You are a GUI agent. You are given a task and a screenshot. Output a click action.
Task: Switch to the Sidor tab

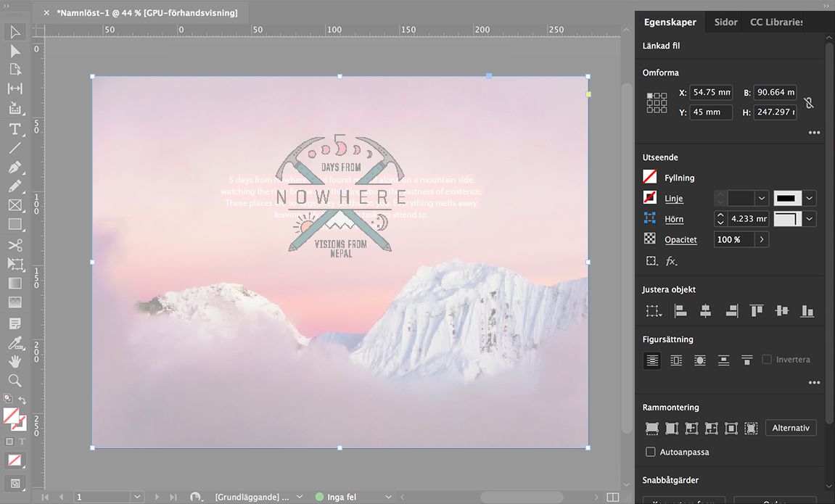pyautogui.click(x=726, y=22)
